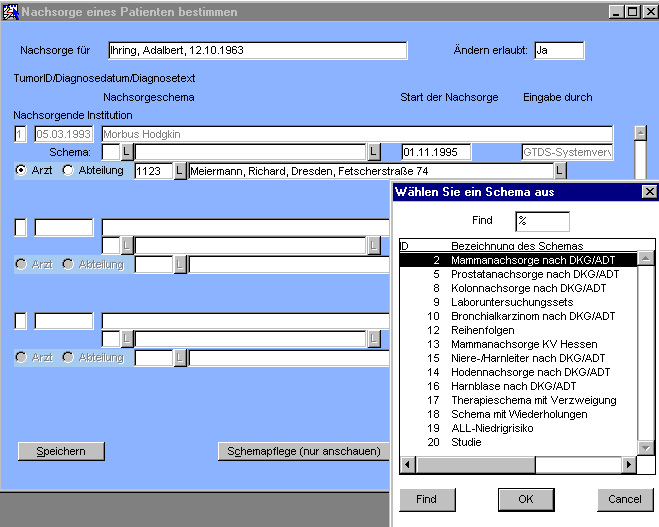
Task: Select the Arzt radio button in first row
Action: tap(21, 170)
